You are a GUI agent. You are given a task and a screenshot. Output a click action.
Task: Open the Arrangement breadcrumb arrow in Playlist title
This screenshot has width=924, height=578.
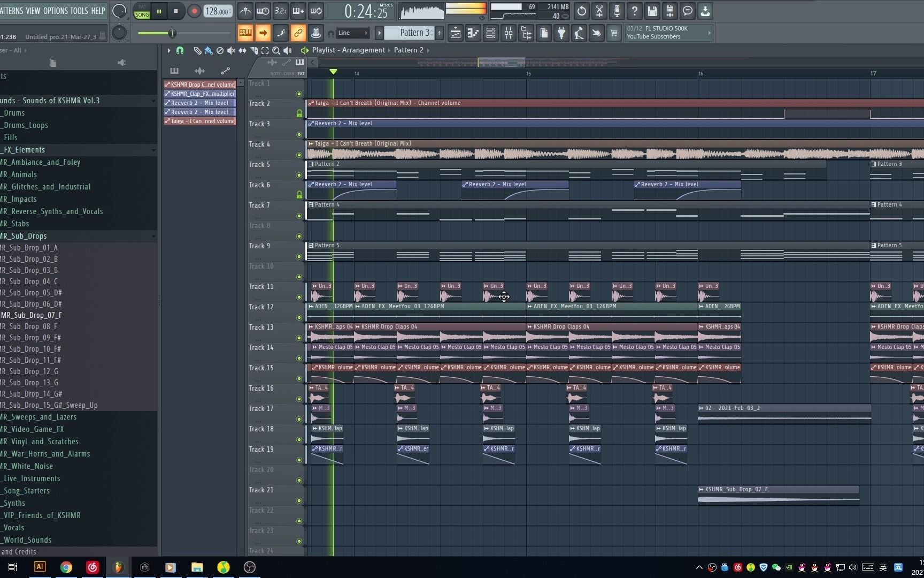[389, 50]
